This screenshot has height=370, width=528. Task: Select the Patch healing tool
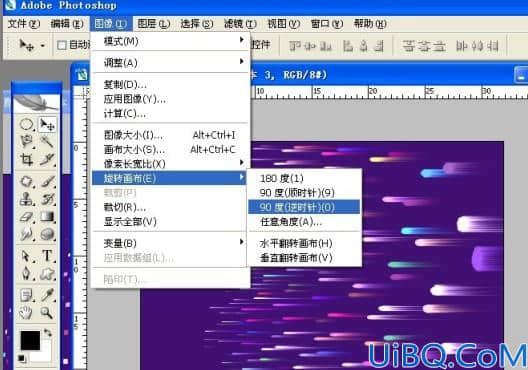pyautogui.click(x=26, y=181)
